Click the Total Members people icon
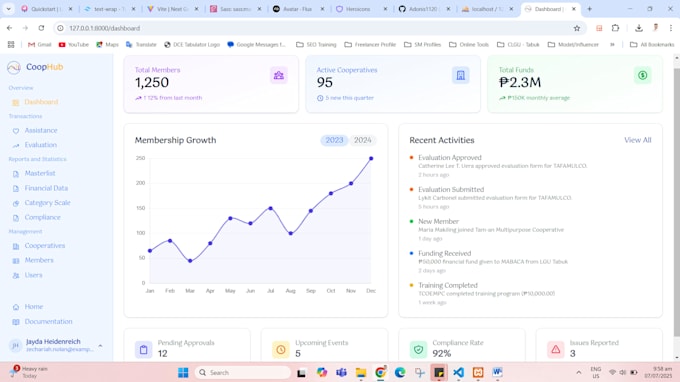This screenshot has height=382, width=680. [278, 75]
